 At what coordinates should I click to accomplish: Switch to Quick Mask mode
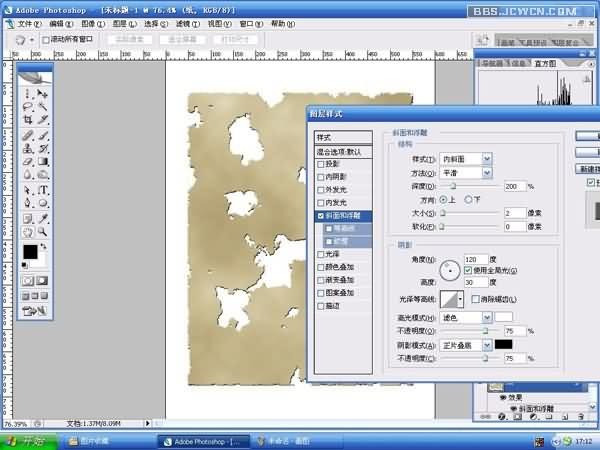tap(42, 281)
